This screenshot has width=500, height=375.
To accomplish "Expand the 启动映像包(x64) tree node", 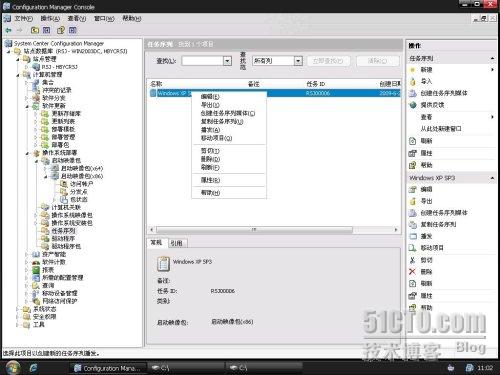I will (x=46, y=169).
